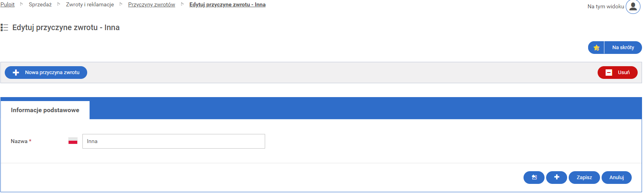Select Zwroty i reklamacje in the breadcrumb
The width and height of the screenshot is (644, 193).
pyautogui.click(x=90, y=5)
